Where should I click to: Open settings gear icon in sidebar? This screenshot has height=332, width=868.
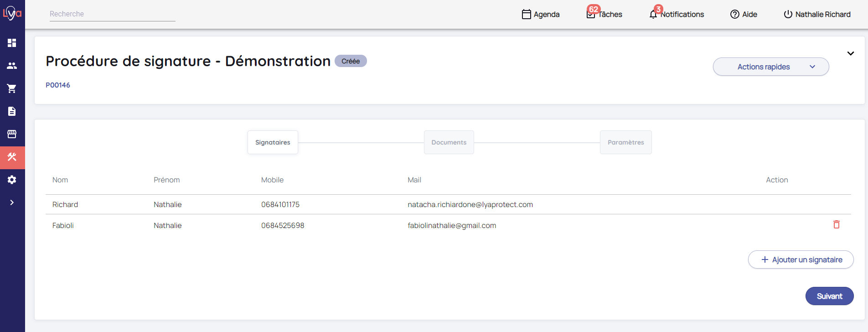click(x=12, y=180)
